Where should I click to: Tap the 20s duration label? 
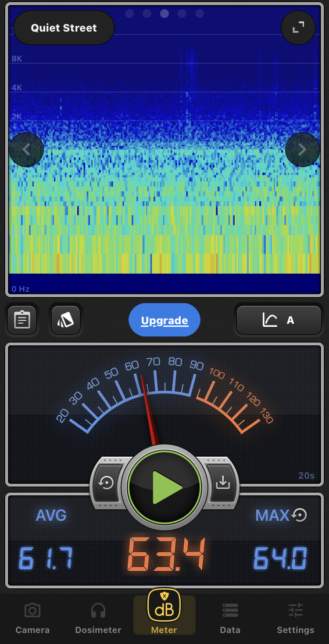pyautogui.click(x=306, y=476)
